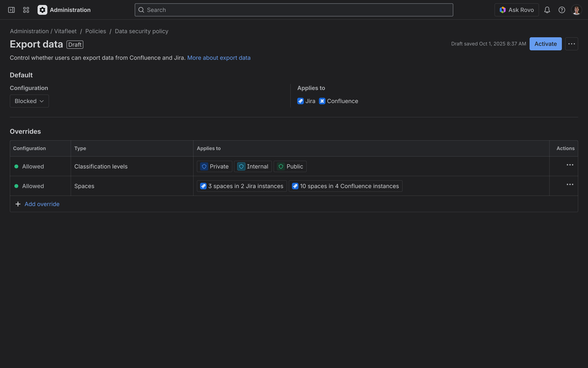Collapse the sidebar panel icon
The image size is (588, 368).
point(11,10)
